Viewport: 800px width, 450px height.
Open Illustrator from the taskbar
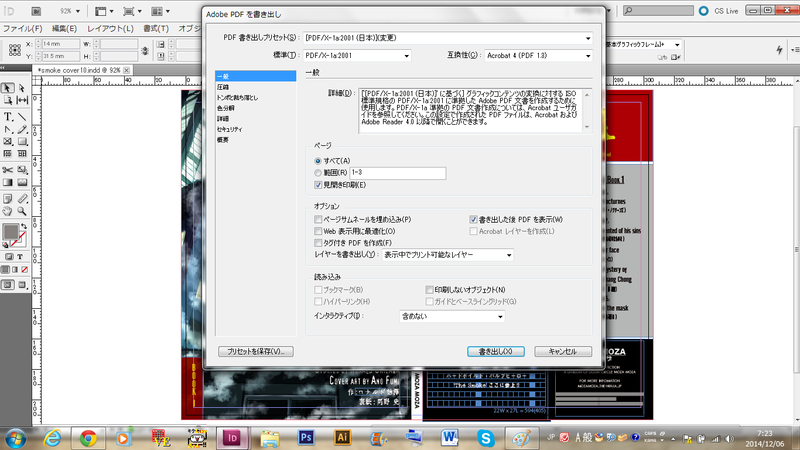pos(342,438)
